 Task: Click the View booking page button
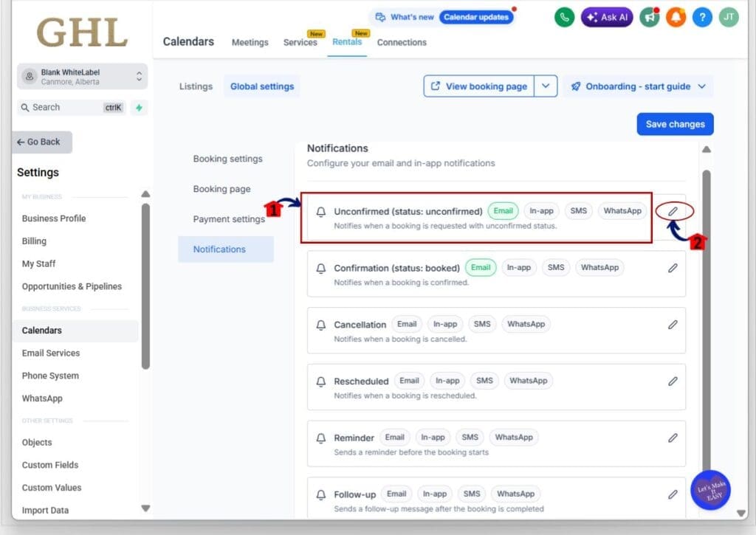click(478, 86)
